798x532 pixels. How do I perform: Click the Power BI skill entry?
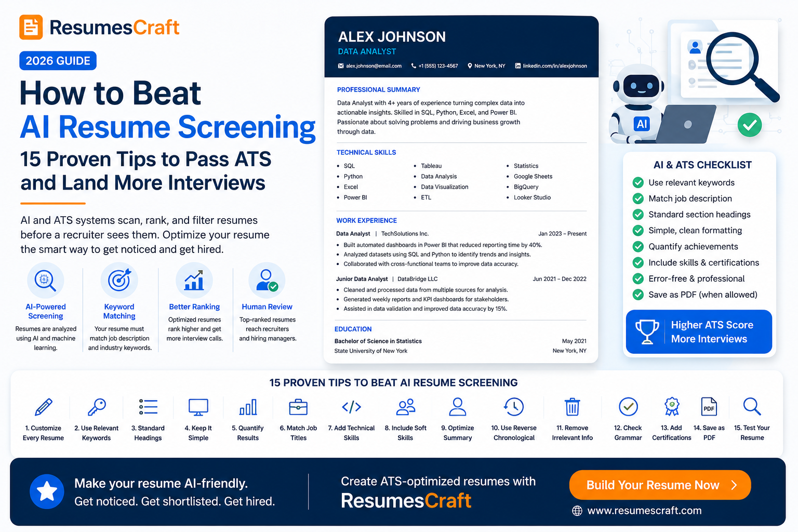click(x=355, y=197)
